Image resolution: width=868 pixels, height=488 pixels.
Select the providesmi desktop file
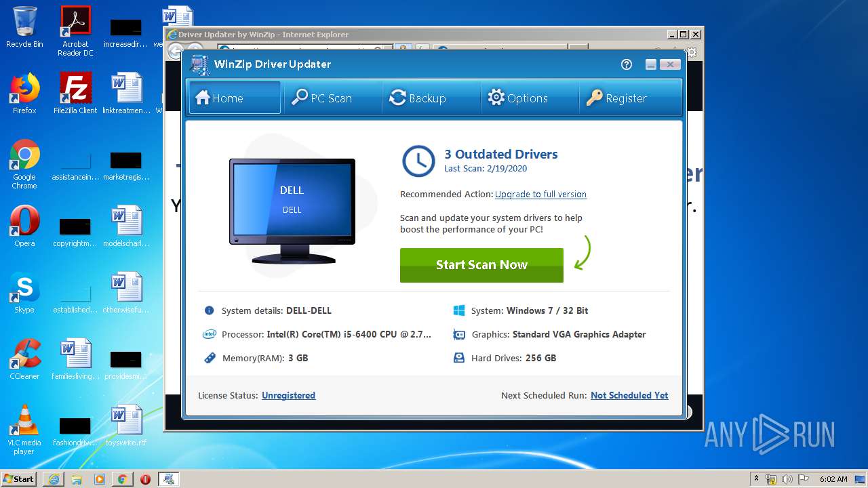click(x=126, y=364)
